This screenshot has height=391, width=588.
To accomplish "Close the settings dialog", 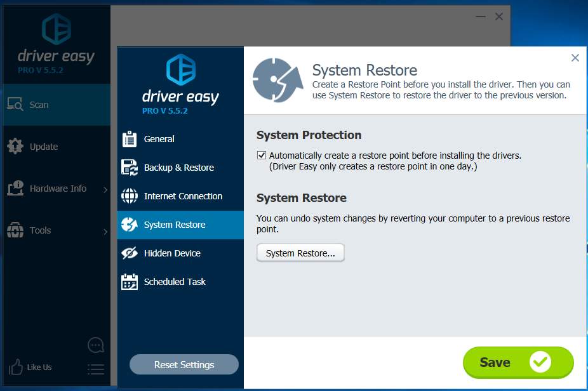I will click(575, 58).
